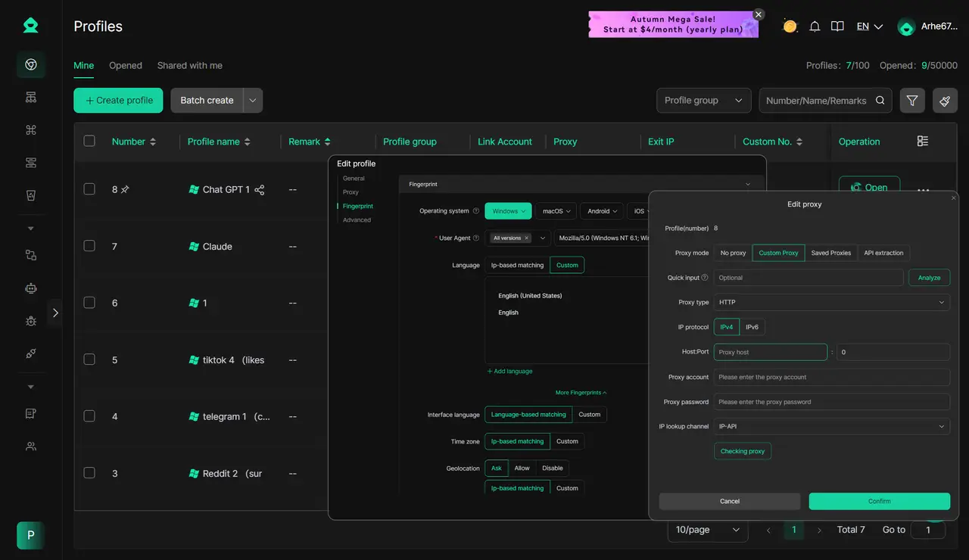Viewport: 969px width, 560px height.
Task: Click the notification bell icon
Action: coord(815,26)
